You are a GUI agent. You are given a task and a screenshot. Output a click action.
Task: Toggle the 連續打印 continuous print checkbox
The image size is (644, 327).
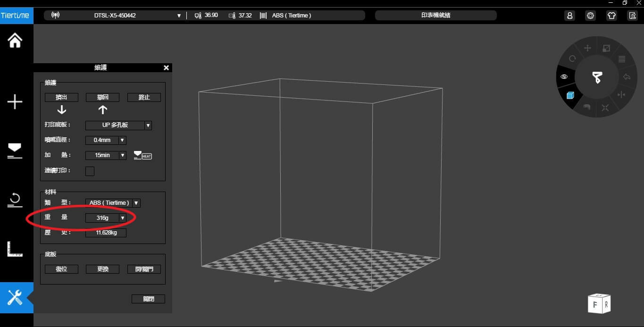90,171
